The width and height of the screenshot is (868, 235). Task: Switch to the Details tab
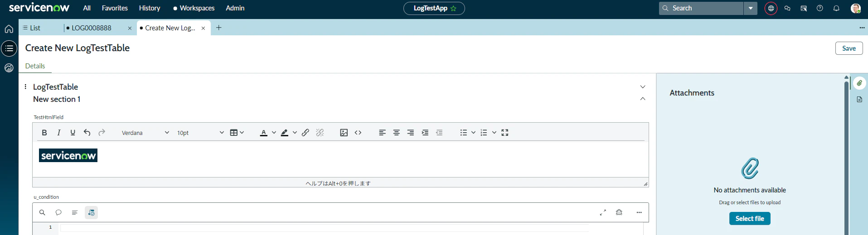click(35, 66)
